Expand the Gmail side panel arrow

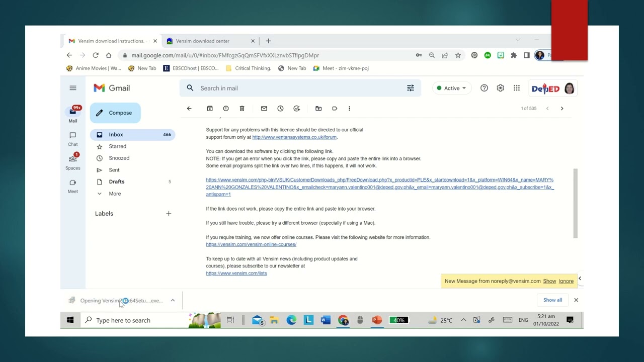coord(580,279)
